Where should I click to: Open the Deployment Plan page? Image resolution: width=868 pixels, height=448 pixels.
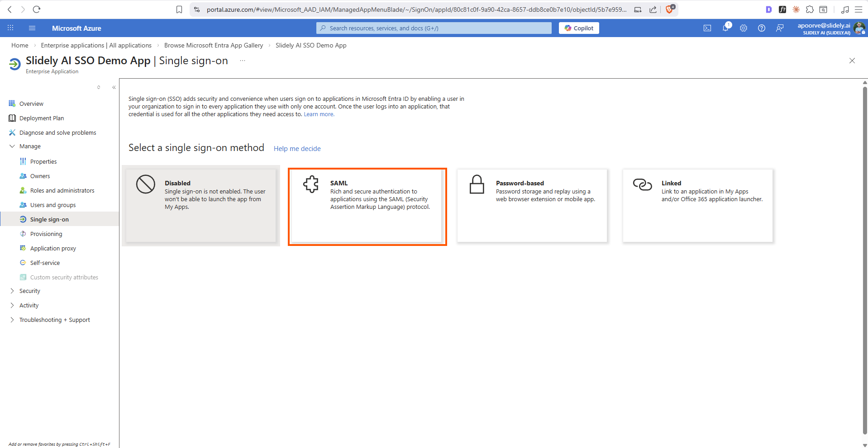(x=42, y=118)
